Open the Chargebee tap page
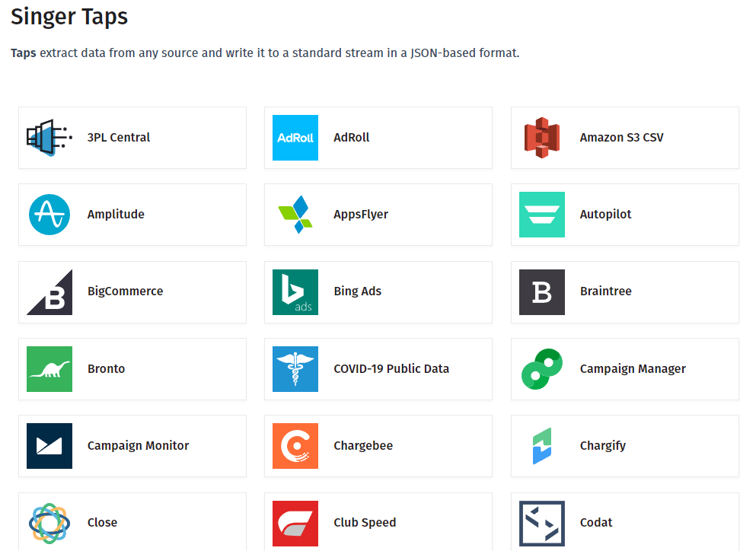The width and height of the screenshot is (756, 551). (x=363, y=446)
